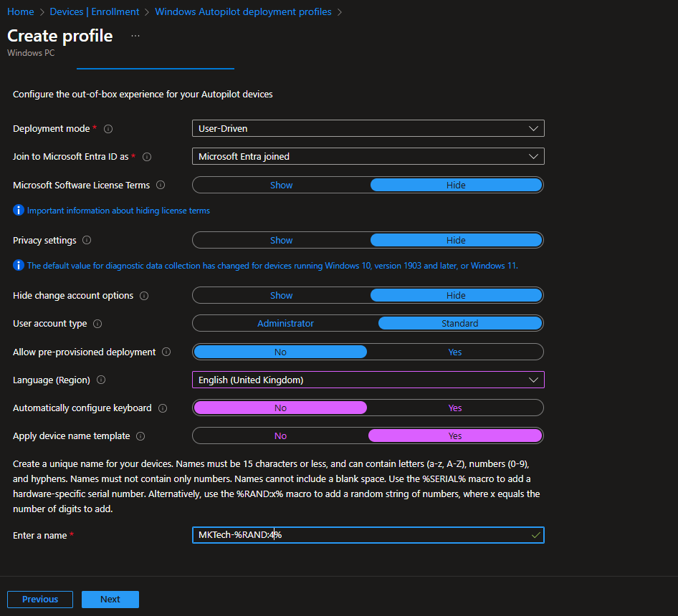Click info icon next to Deployment mode
The height and width of the screenshot is (616, 678).
[x=108, y=129]
